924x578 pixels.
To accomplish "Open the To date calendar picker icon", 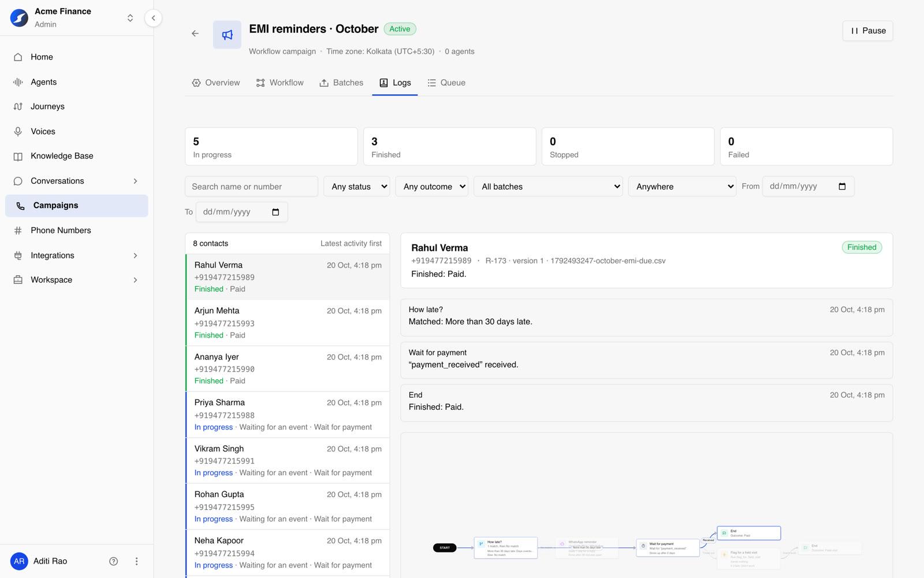I will [275, 212].
